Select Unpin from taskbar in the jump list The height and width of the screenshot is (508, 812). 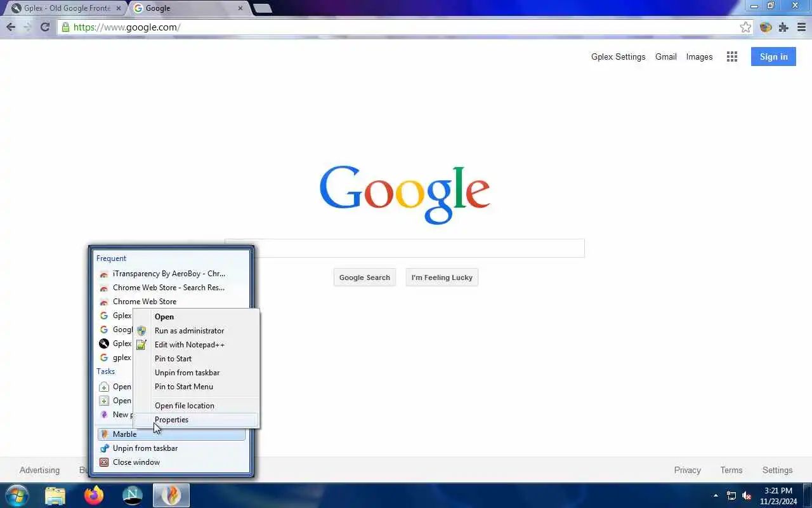171,448
